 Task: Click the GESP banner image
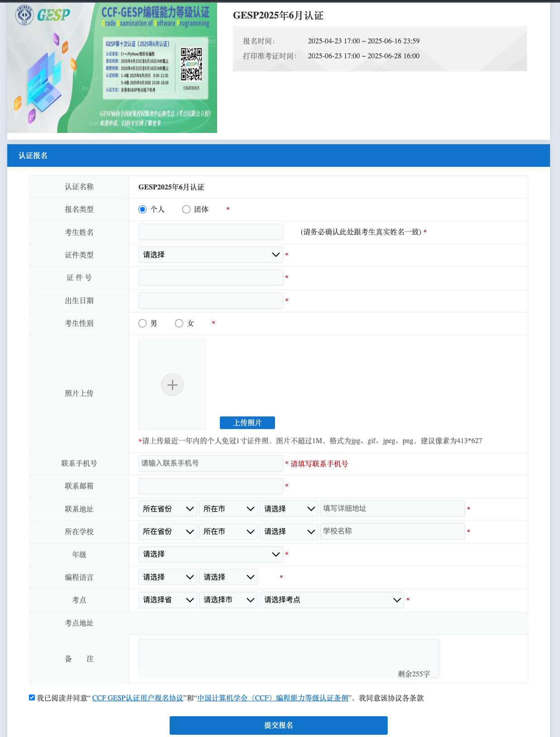point(112,68)
